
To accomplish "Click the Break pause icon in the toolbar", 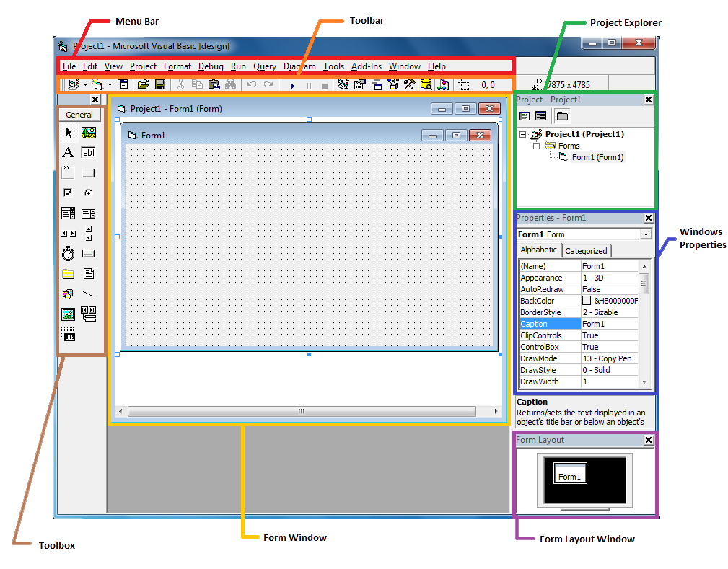I will tap(308, 86).
